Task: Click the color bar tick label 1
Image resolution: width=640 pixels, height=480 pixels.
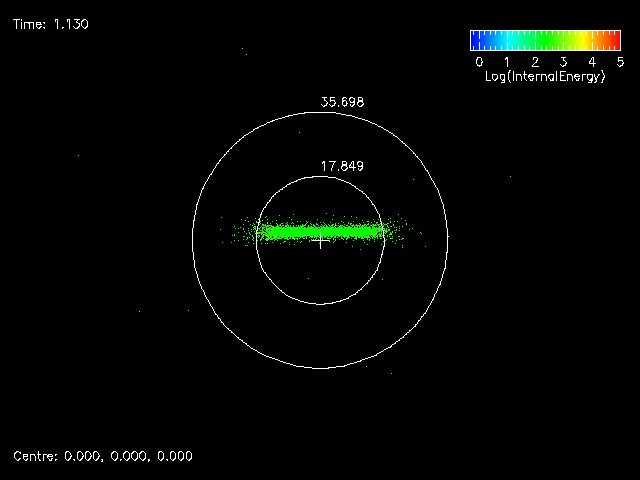Action: coord(507,62)
